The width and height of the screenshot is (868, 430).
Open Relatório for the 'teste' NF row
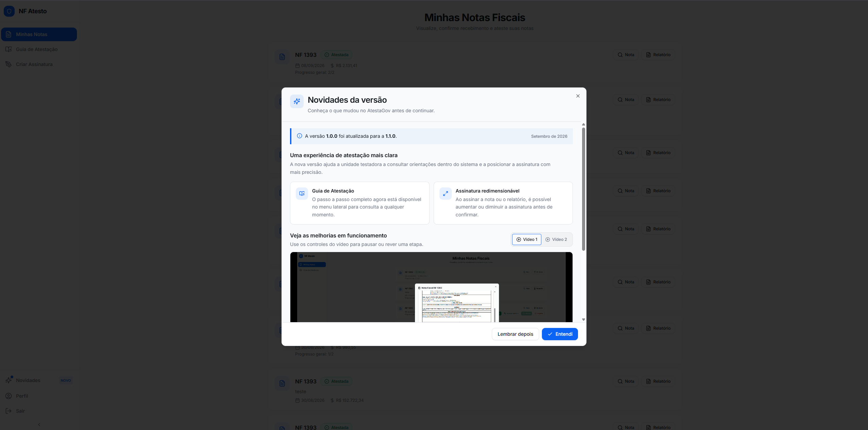click(658, 381)
